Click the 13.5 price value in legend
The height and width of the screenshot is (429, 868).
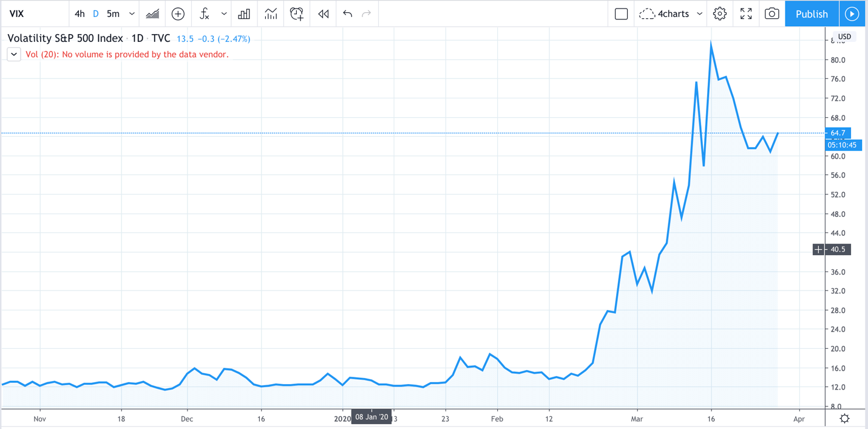(x=185, y=39)
